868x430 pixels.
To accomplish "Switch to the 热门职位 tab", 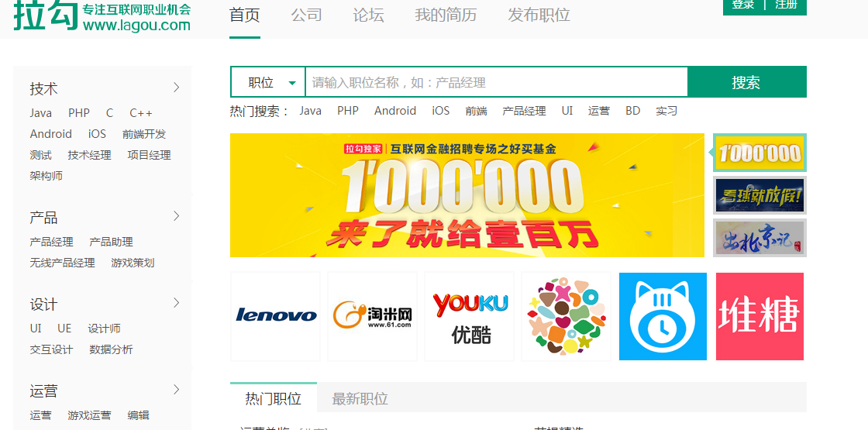I will pos(274,398).
